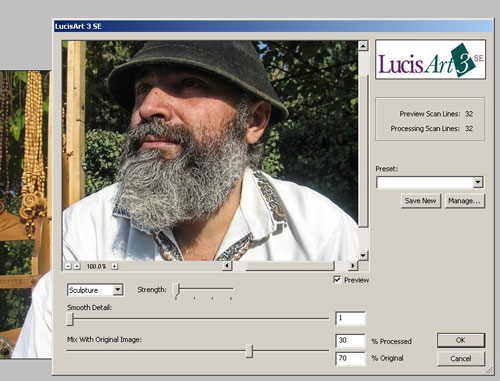Click the horizontal preview scrollbar thumb
The height and width of the screenshot is (381, 500).
tap(290, 266)
